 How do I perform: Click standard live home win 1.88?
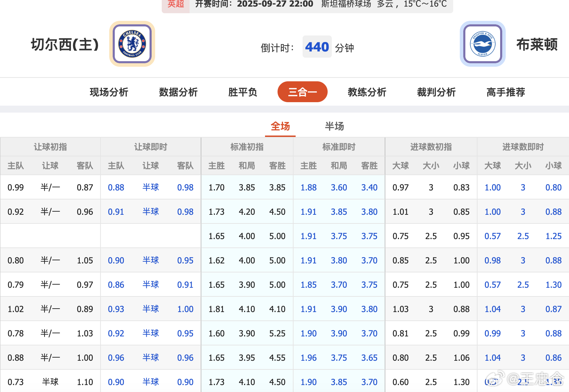[x=308, y=187]
